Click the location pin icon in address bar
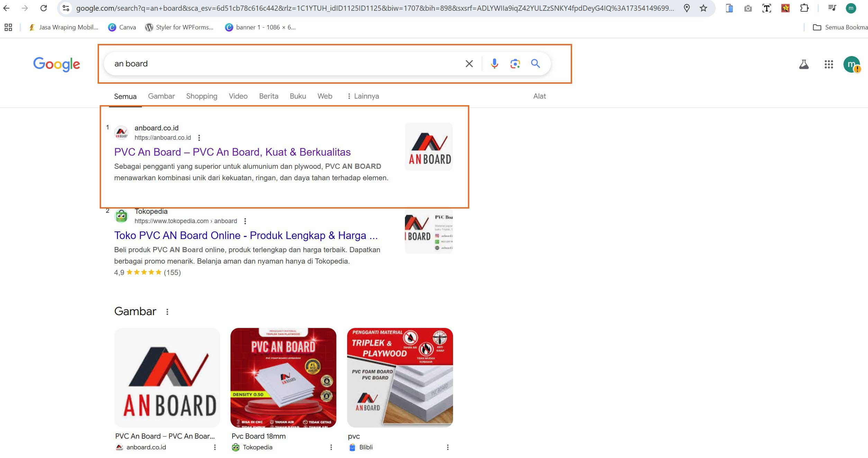The width and height of the screenshot is (868, 458). coord(687,8)
